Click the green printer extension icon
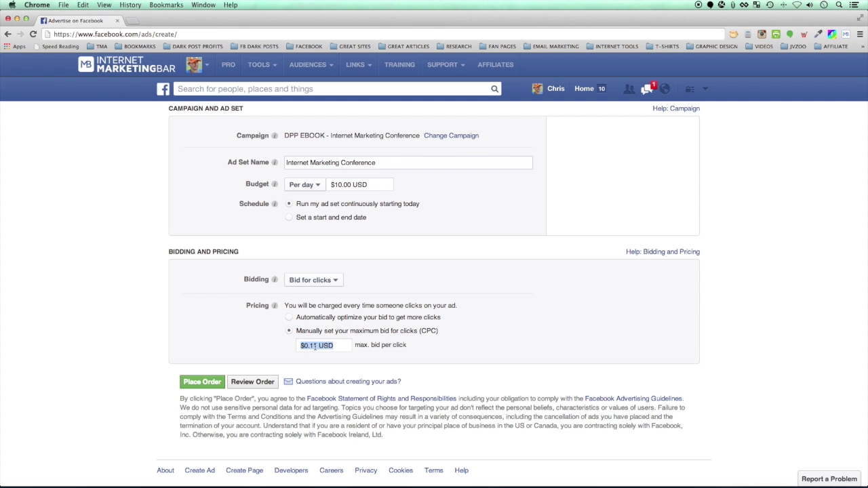The image size is (868, 488). click(x=776, y=34)
